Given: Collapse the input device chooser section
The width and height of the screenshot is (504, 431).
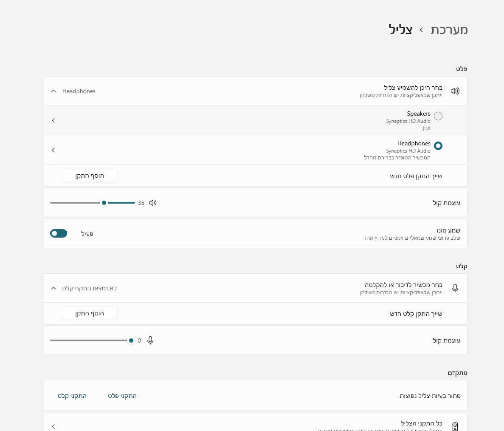Looking at the screenshot, I should pos(53,288).
